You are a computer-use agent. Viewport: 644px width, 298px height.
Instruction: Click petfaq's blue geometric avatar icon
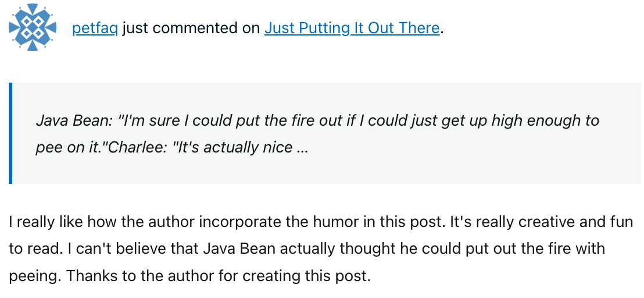[33, 27]
